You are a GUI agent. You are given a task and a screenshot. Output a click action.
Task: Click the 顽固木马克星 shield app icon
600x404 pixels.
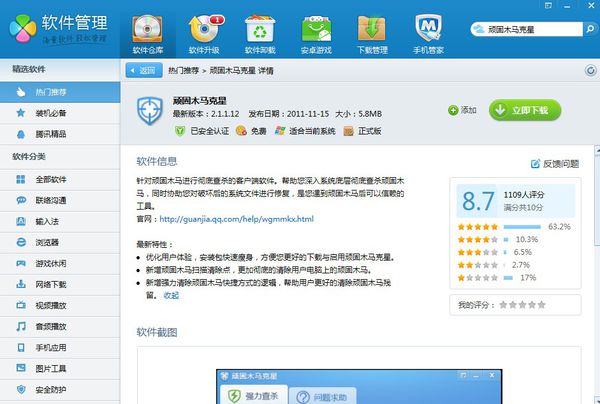tap(150, 111)
